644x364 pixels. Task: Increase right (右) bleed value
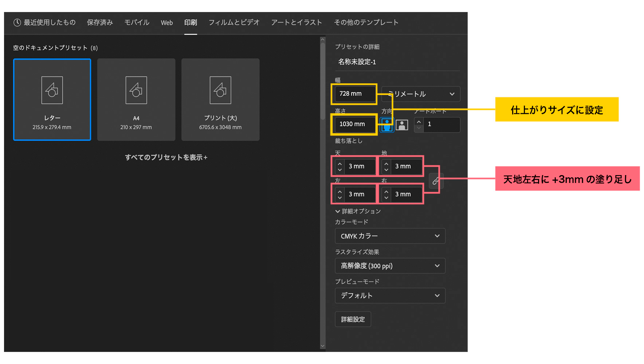click(x=386, y=191)
